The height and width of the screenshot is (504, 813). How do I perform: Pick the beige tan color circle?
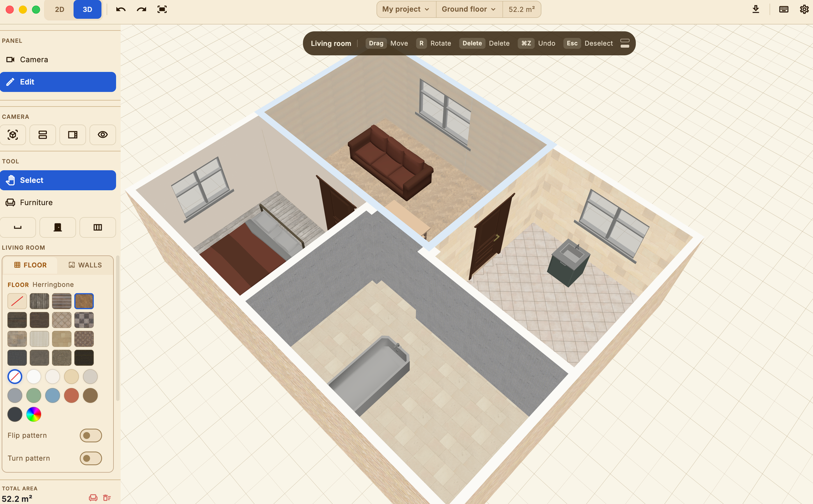(72, 376)
